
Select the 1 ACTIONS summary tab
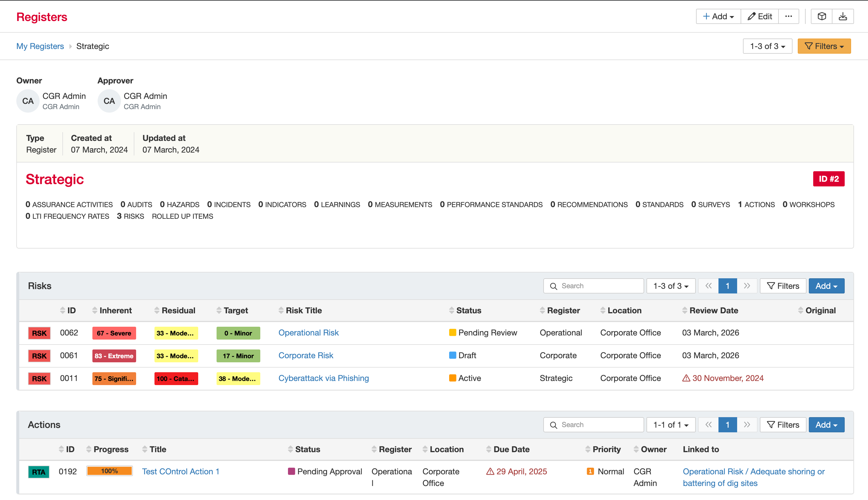(756, 204)
